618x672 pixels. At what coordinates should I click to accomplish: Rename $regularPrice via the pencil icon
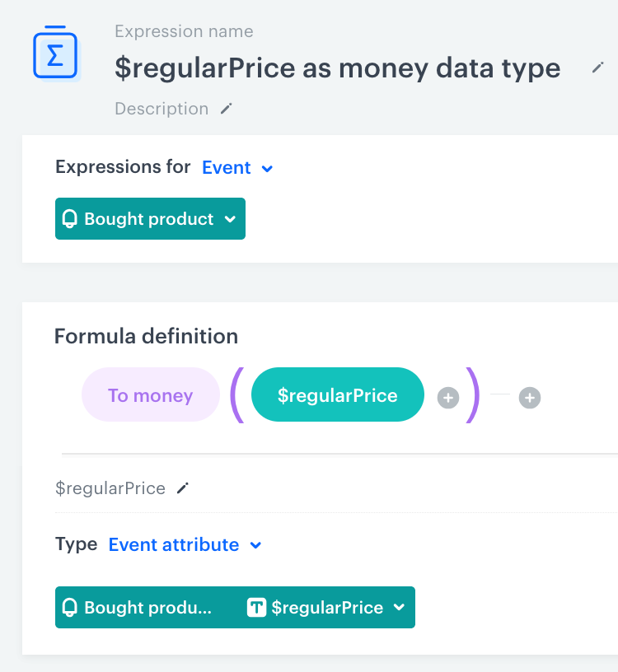(x=181, y=488)
